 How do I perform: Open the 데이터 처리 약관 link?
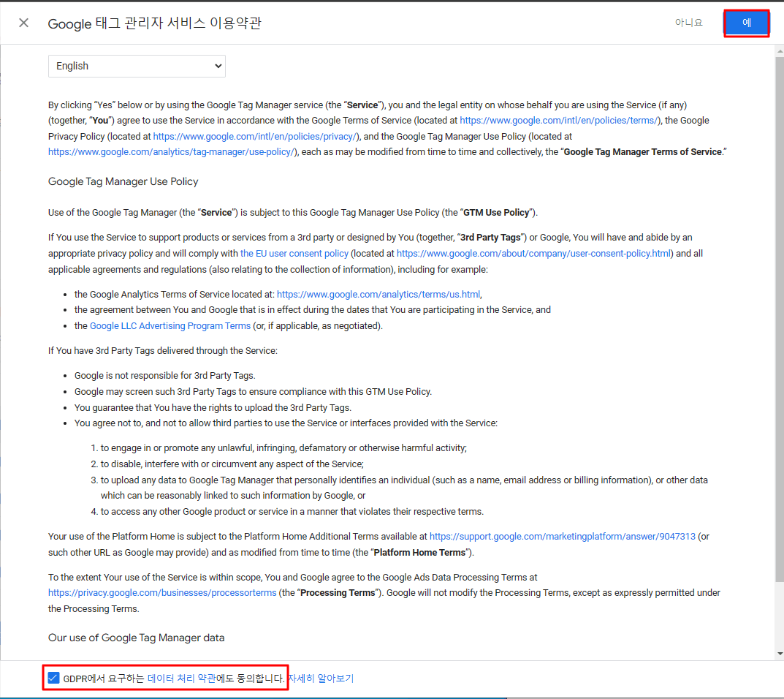(181, 678)
